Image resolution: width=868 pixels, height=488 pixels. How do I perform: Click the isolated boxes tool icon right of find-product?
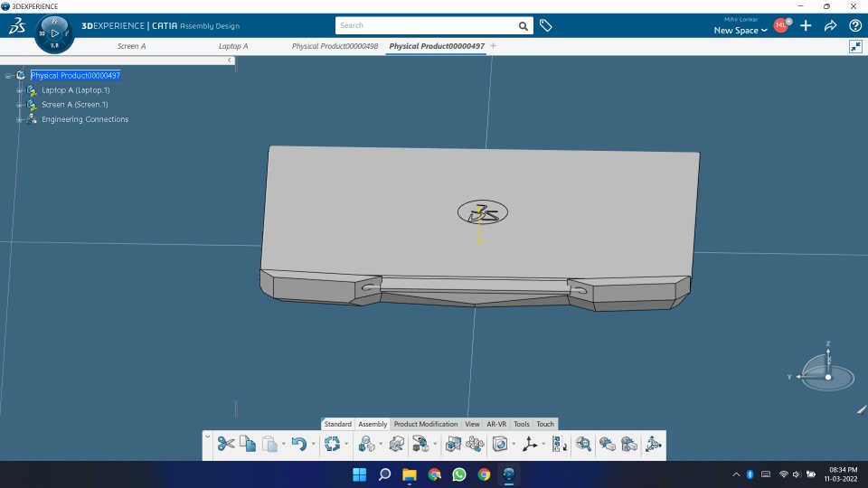(x=396, y=444)
